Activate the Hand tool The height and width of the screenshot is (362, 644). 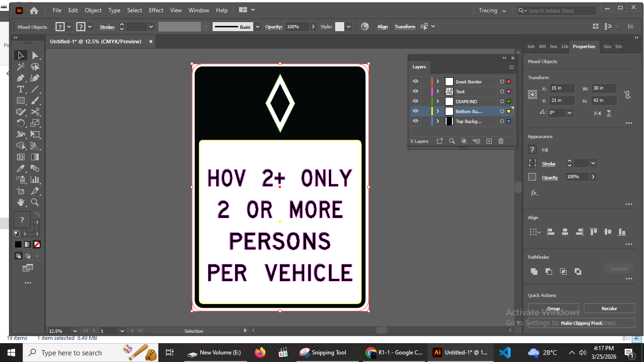[x=21, y=202]
